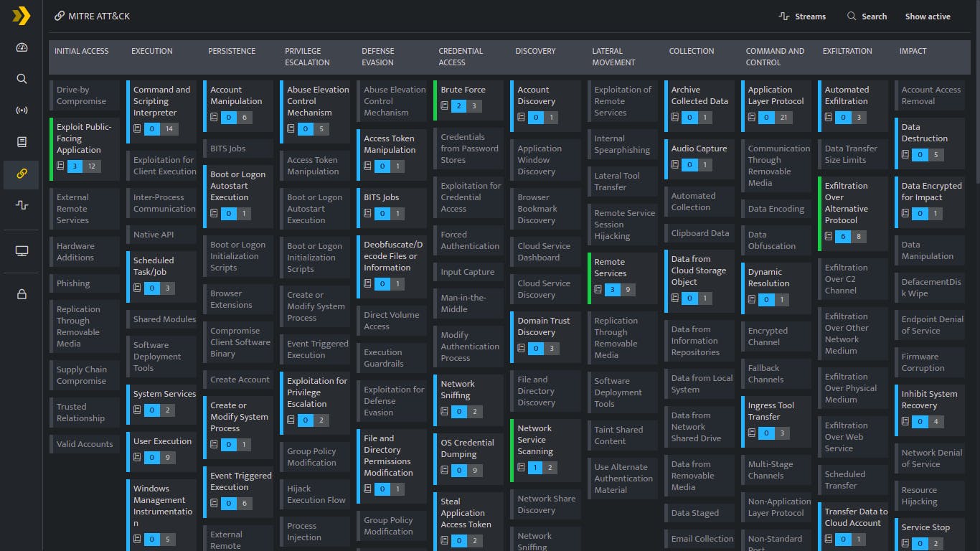Click rules icon on Domain Trust Discovery
The width and height of the screenshot is (980, 551).
[x=522, y=349]
